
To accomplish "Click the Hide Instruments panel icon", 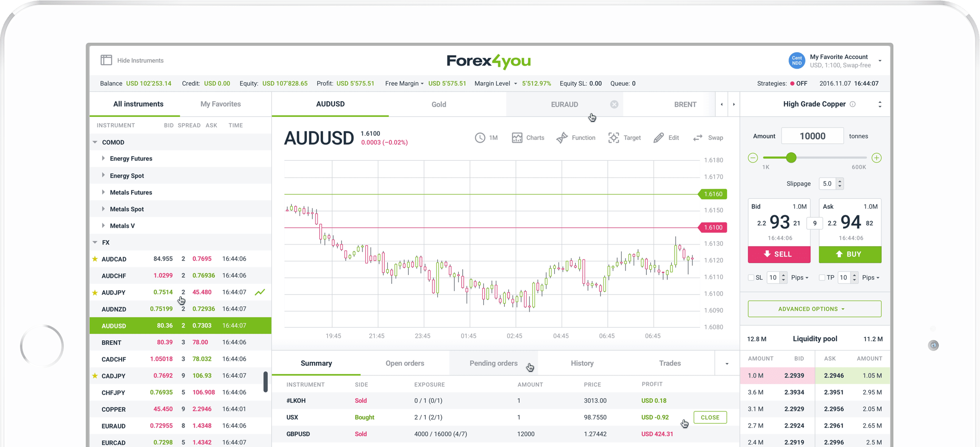I will click(106, 60).
